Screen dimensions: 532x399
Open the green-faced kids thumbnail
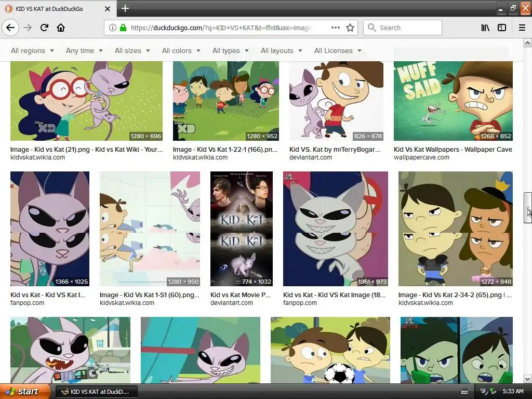[456, 350]
